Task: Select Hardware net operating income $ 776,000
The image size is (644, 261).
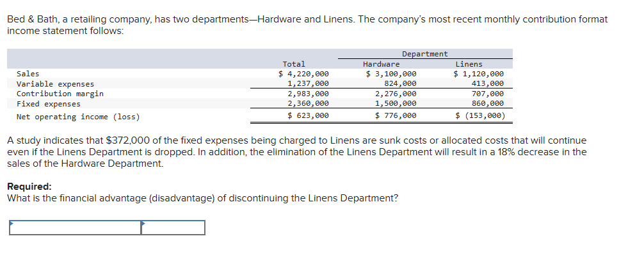Action: (x=396, y=115)
